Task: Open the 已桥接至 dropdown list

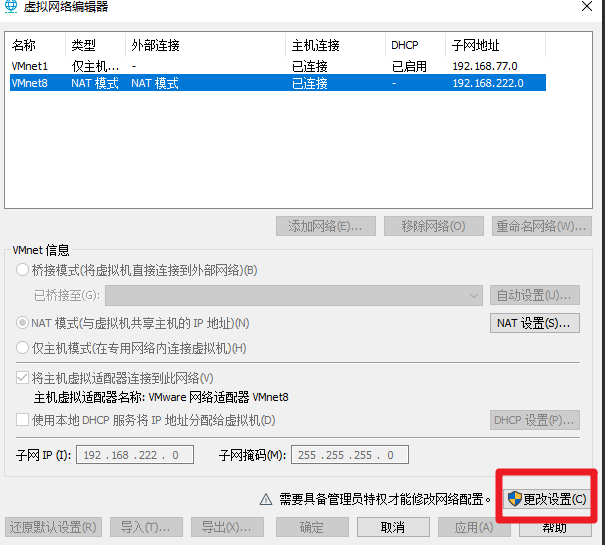Action: click(294, 296)
